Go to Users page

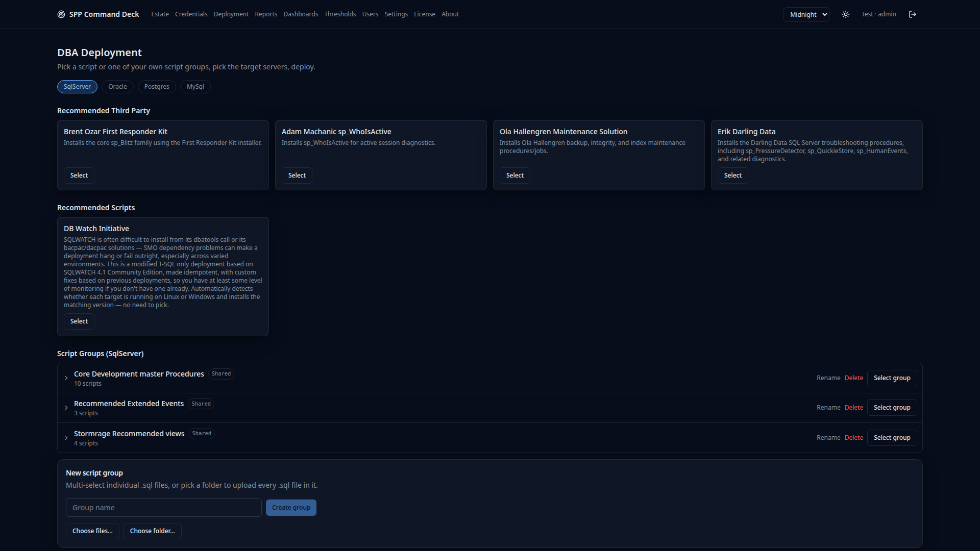tap(370, 14)
